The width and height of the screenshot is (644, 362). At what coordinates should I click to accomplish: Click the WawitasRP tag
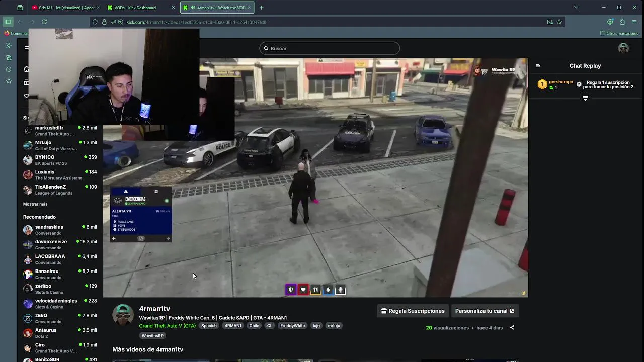coord(152,336)
